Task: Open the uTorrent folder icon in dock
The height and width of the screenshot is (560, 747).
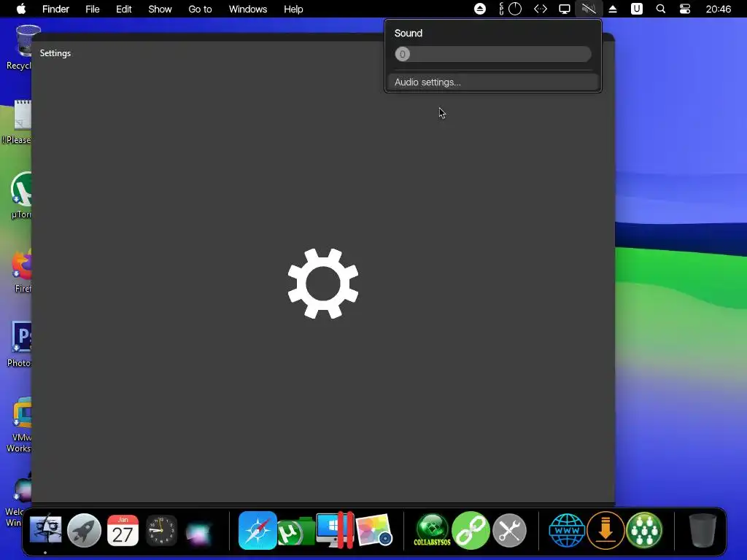Action: point(296,532)
